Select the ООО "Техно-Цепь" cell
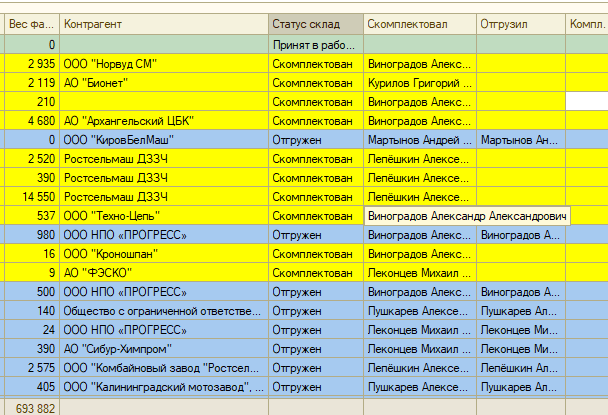This screenshot has width=608, height=415. coord(164,216)
